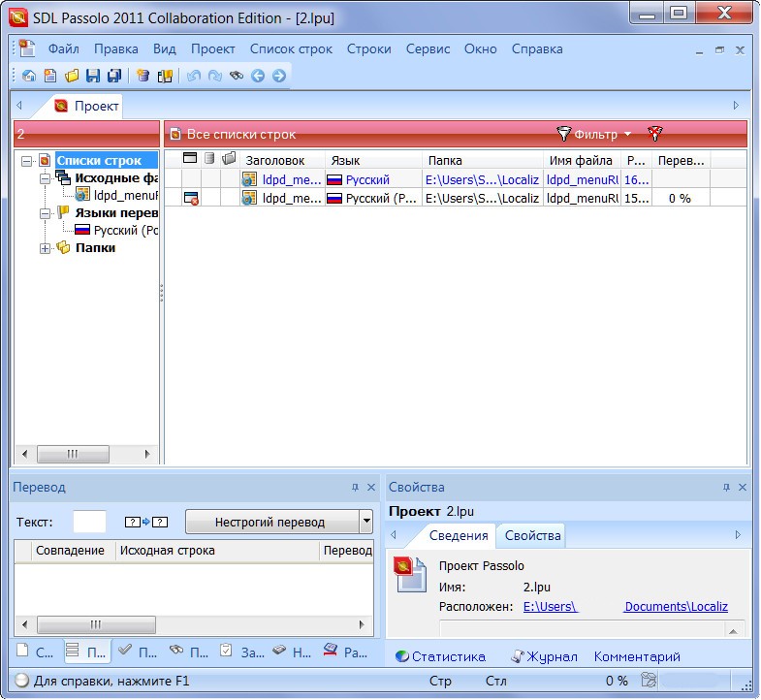
Task: Click into the Текст input field
Action: 89,522
